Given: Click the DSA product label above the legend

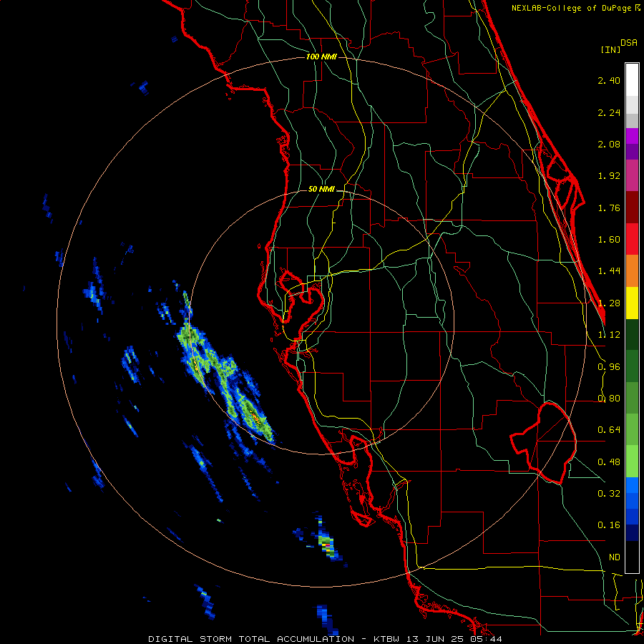Looking at the screenshot, I should [629, 43].
